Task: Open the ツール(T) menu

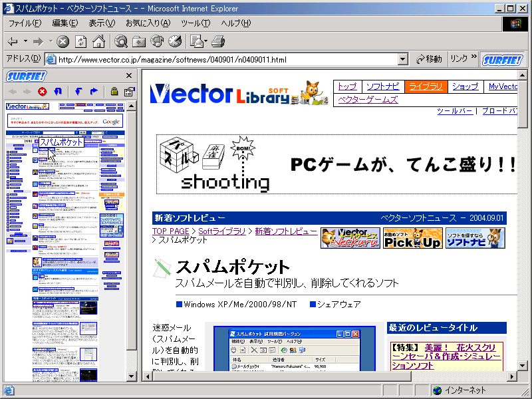Action: tap(196, 23)
